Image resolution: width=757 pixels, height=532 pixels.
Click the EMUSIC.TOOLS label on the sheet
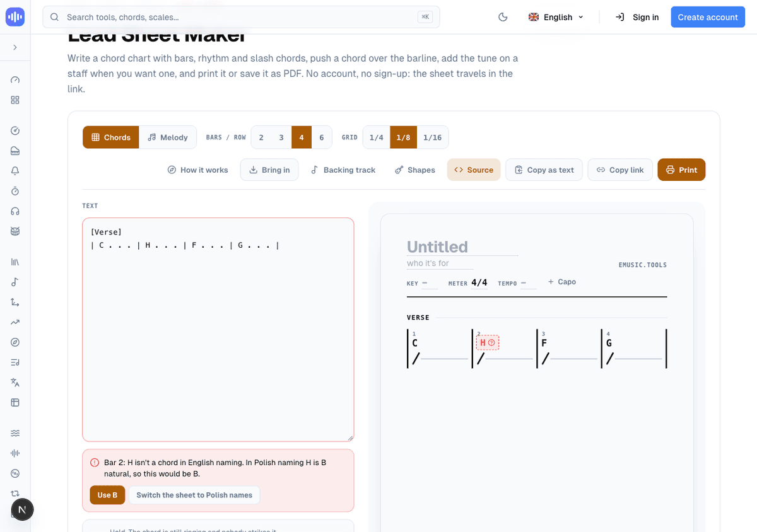pos(643,265)
